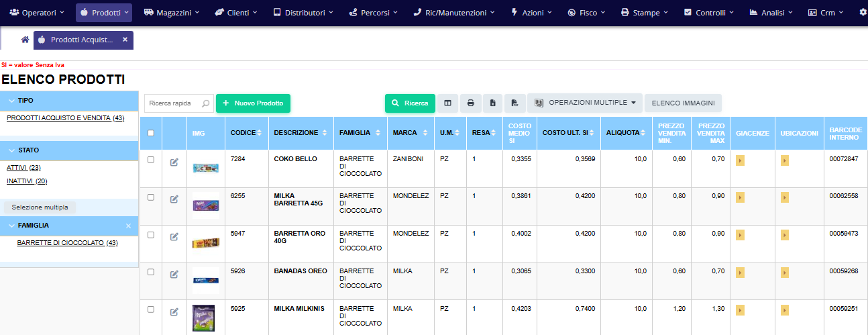Open the columns layout button in toolbar
The image size is (868, 335).
point(447,103)
